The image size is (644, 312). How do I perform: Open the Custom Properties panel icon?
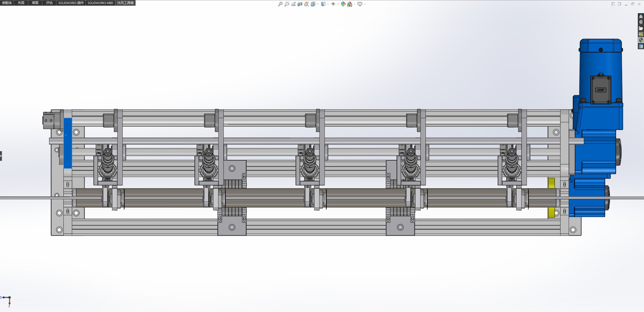pos(641,46)
